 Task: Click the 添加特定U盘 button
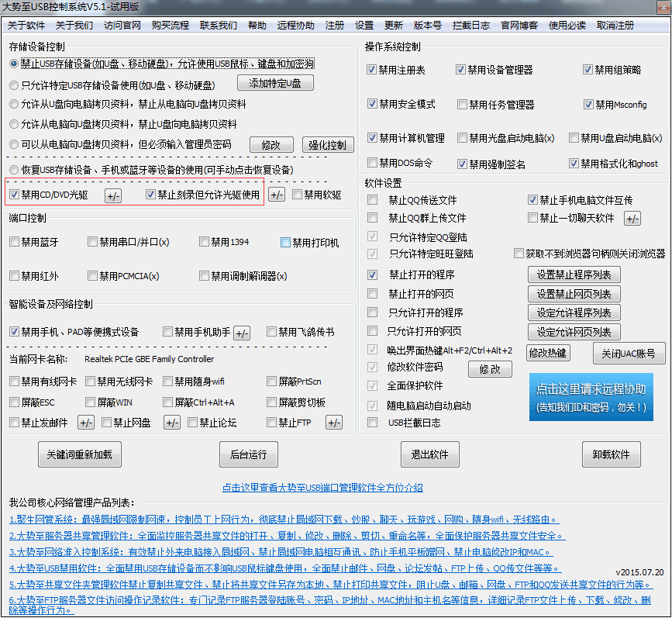pyautogui.click(x=274, y=83)
